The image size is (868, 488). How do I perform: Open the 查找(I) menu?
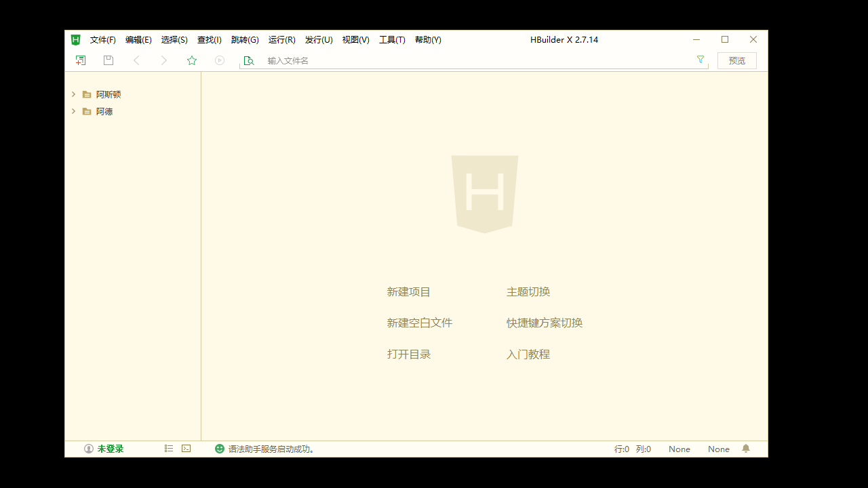tap(210, 40)
